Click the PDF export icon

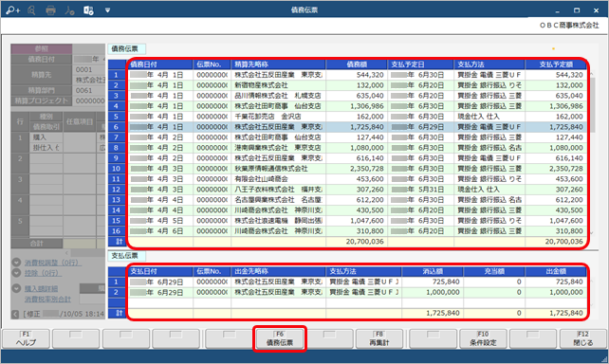(69, 10)
